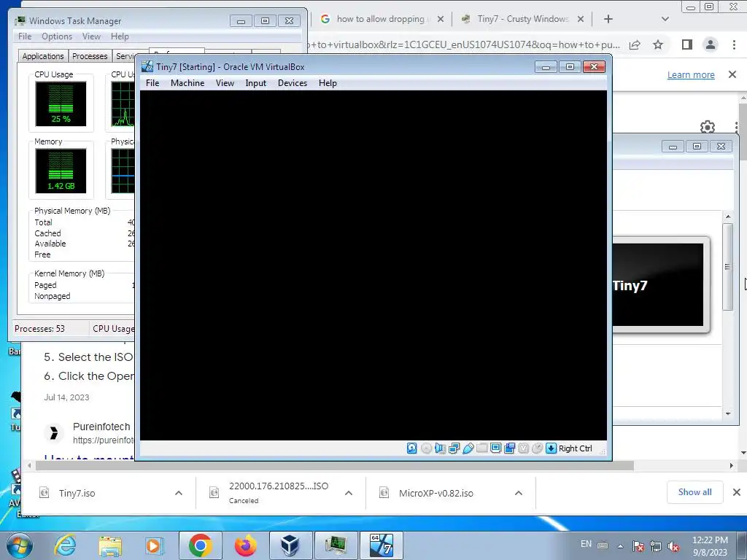Switch to Processes tab in Task Manager
747x560 pixels.
90,55
